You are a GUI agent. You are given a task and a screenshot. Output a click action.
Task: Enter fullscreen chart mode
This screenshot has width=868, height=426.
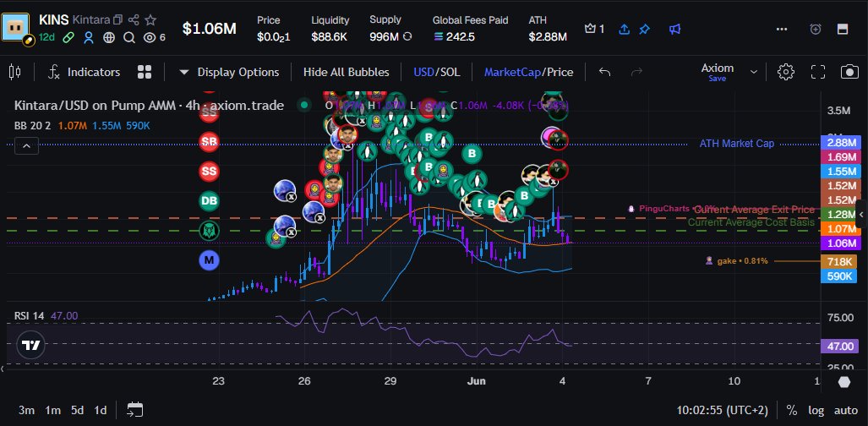(x=817, y=72)
